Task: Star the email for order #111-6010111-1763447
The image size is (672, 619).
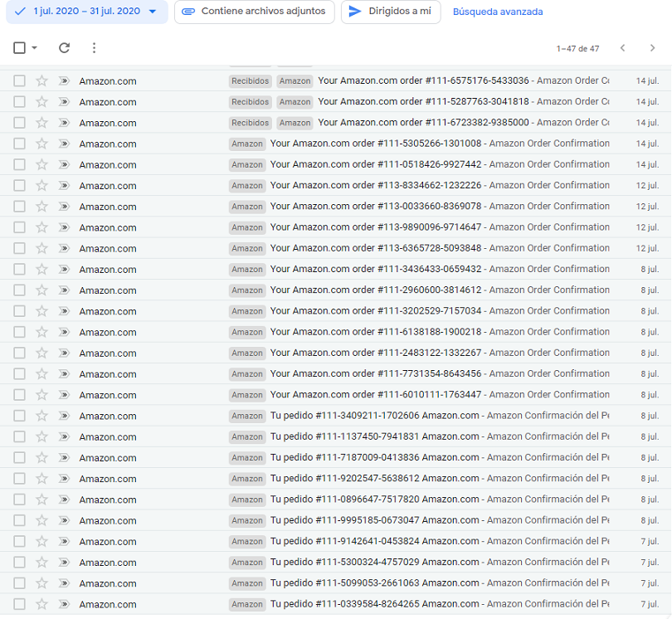Action: pos(41,395)
